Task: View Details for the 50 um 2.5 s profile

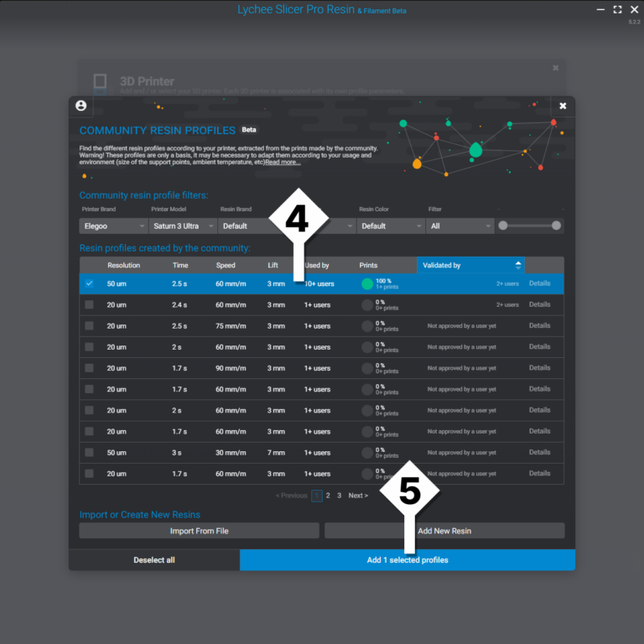Action: pos(539,283)
